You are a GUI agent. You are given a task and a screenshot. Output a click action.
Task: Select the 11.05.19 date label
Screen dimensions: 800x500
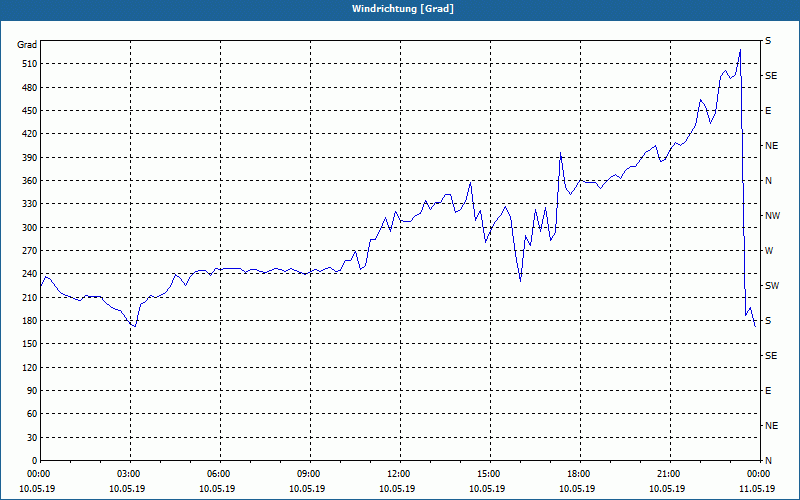pyautogui.click(x=757, y=489)
